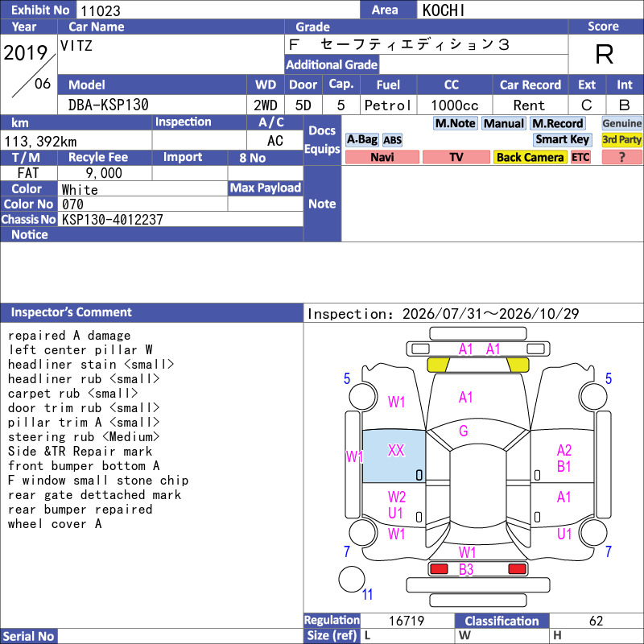Click the AC air conditioning value
This screenshot has height=644, width=644.
(x=275, y=141)
